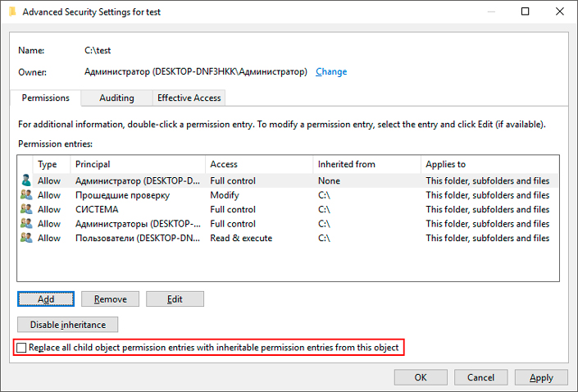Switch to the Permissions tab
The image size is (578, 392).
tap(46, 98)
